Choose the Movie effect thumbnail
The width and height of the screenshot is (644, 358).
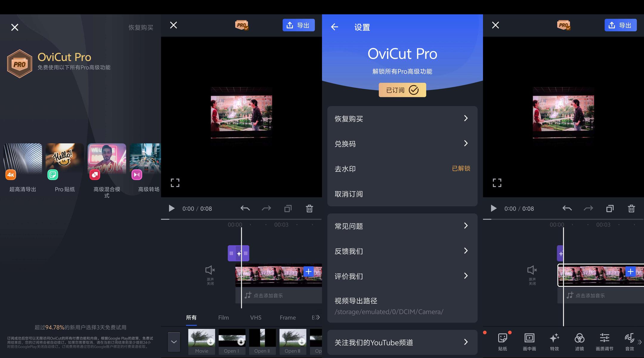(x=202, y=342)
